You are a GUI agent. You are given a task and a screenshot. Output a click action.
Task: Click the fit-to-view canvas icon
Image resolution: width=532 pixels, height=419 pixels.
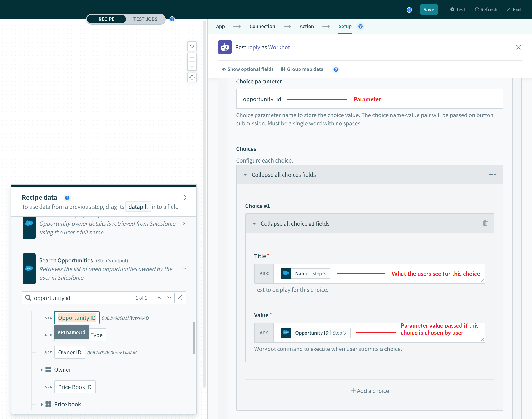(x=192, y=78)
